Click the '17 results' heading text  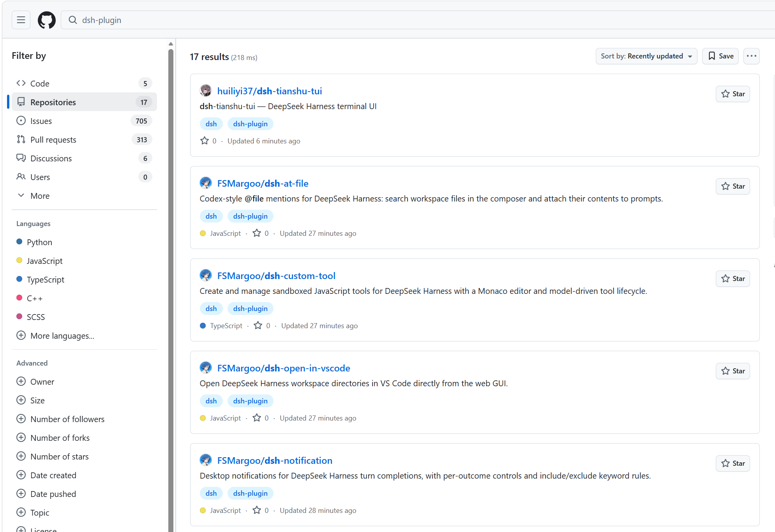pos(209,57)
